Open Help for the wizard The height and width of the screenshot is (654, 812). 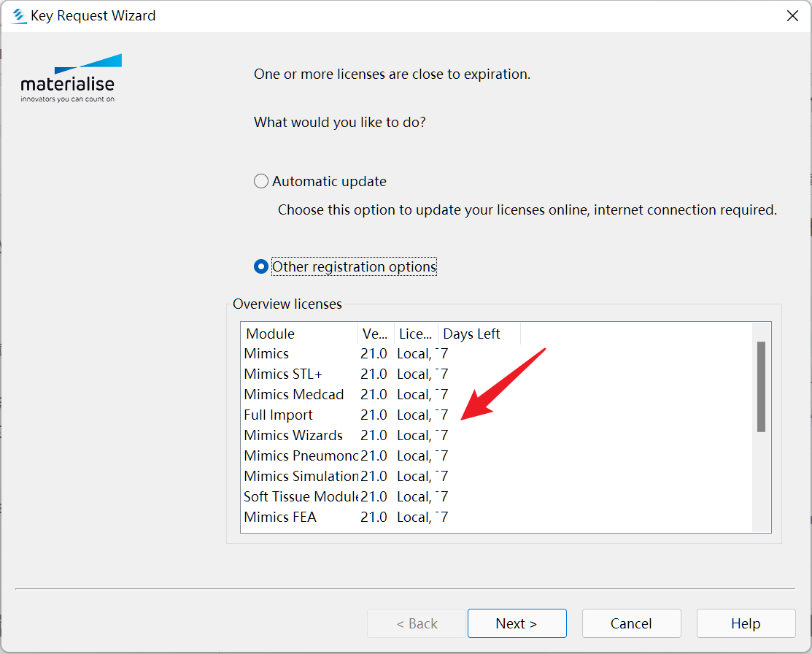[x=746, y=623]
